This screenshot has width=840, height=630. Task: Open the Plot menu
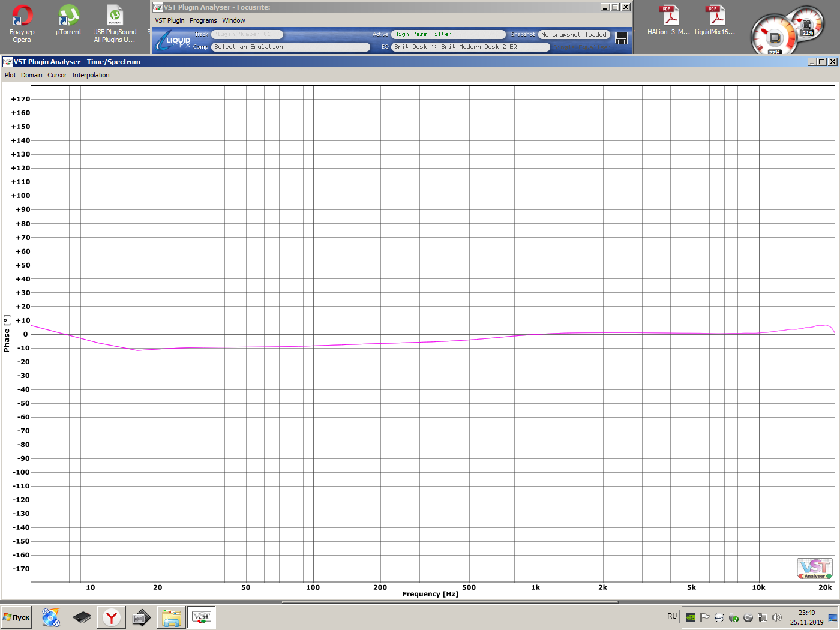click(10, 75)
